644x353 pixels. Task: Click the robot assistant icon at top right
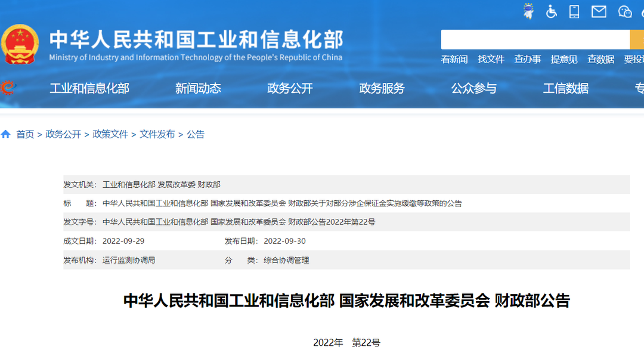pos(528,11)
